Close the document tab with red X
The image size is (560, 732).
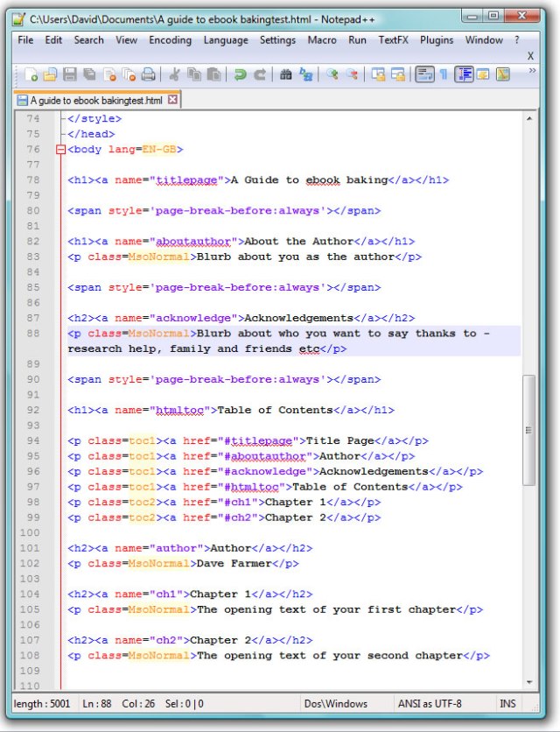(x=172, y=100)
